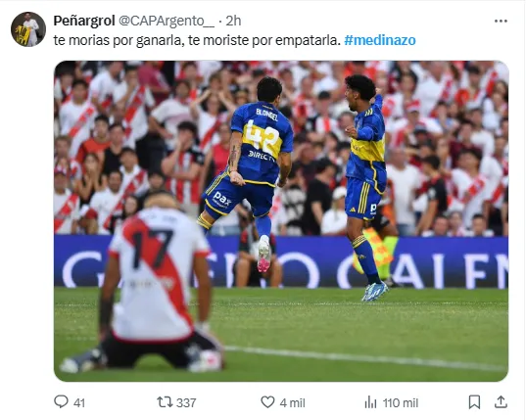Like the post with the heart icon
526x420 pixels.
tap(267, 402)
